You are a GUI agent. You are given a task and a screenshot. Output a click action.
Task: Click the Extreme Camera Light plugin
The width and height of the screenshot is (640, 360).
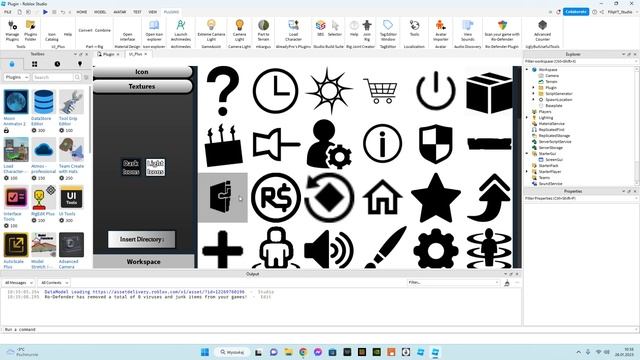click(211, 31)
